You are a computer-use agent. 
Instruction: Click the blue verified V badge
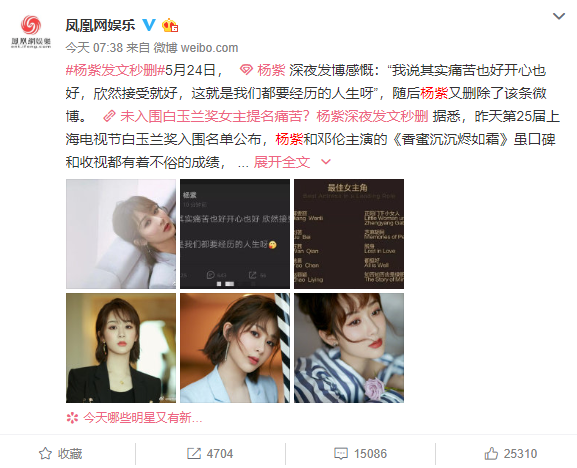click(x=149, y=25)
